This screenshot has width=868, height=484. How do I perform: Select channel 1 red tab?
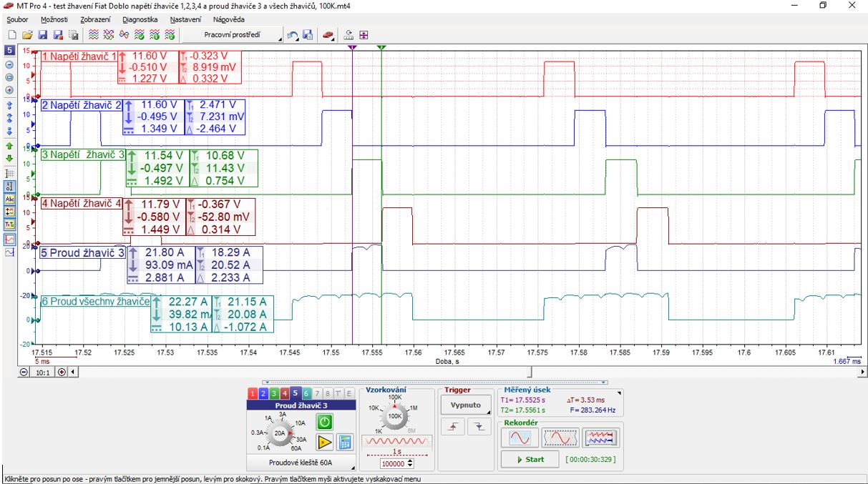coord(253,394)
